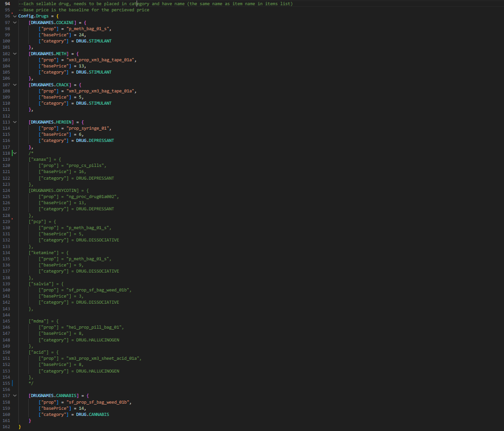The image size is (504, 431).
Task: Place cursor on meth basePrice value 13
Action: click(x=81, y=66)
